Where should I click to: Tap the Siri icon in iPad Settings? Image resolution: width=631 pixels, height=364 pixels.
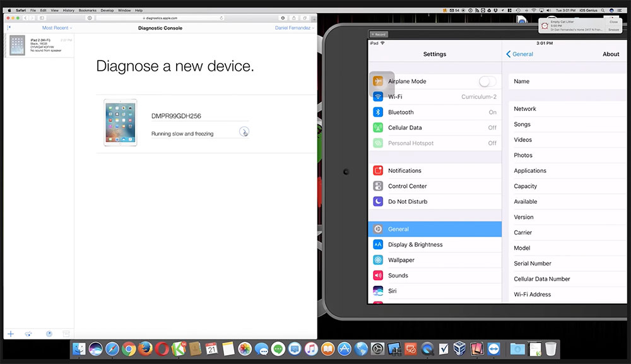378,291
